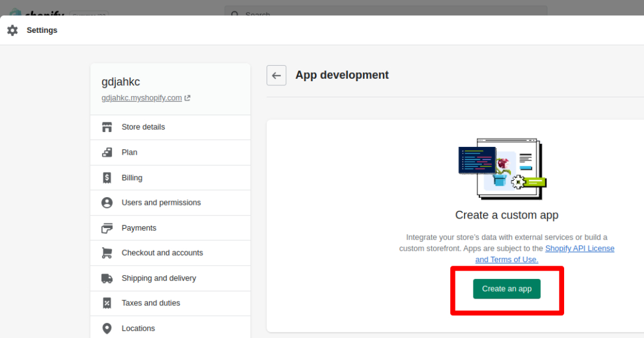644x338 pixels.
Task: Click the Settings gear icon
Action: point(13,30)
